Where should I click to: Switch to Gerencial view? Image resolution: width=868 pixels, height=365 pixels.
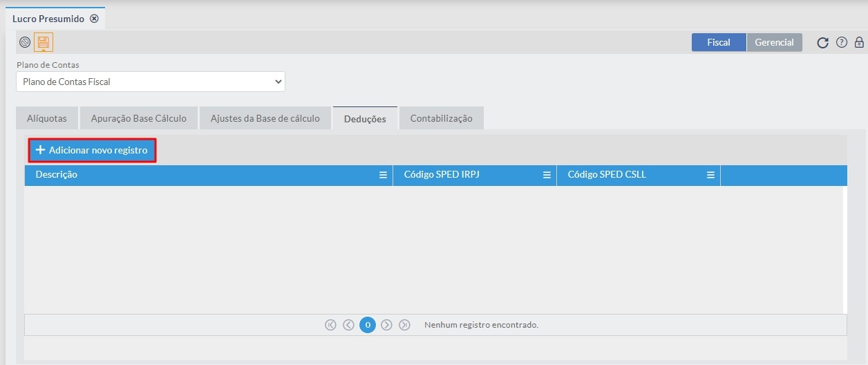click(774, 42)
